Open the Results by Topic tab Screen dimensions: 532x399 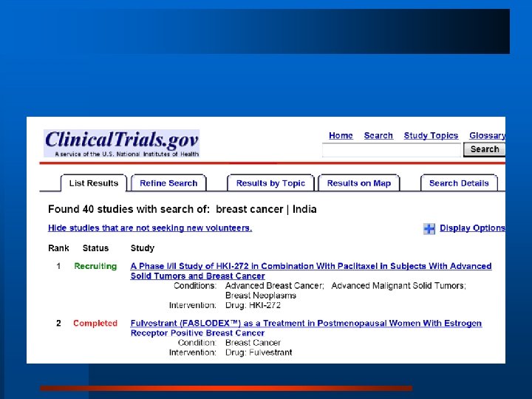coord(270,183)
